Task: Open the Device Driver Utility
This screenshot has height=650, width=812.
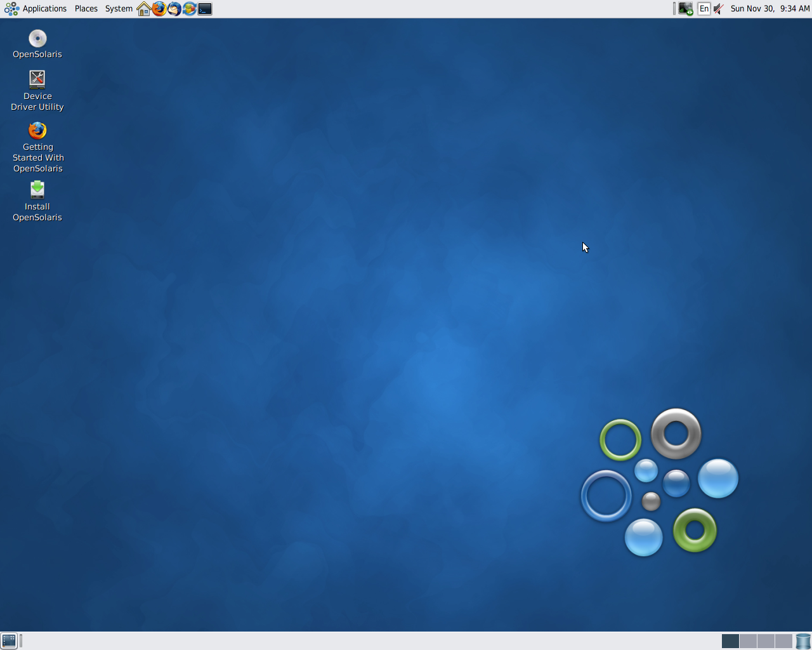Action: [x=37, y=79]
